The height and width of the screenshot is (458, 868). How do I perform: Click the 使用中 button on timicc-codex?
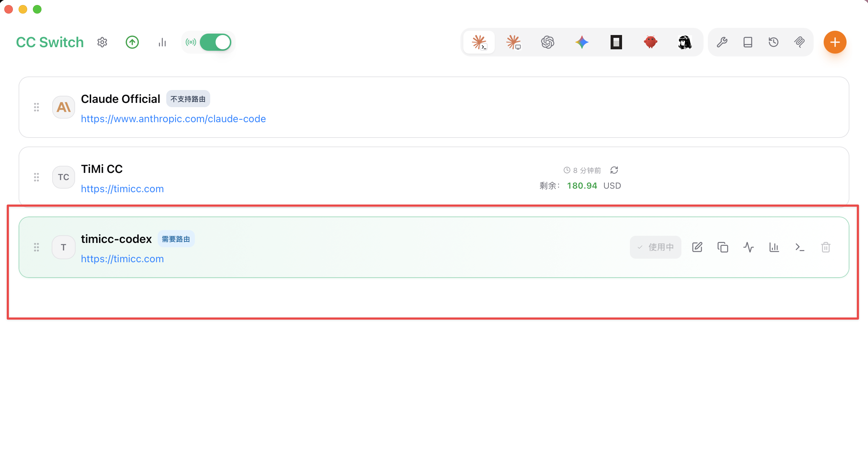656,247
